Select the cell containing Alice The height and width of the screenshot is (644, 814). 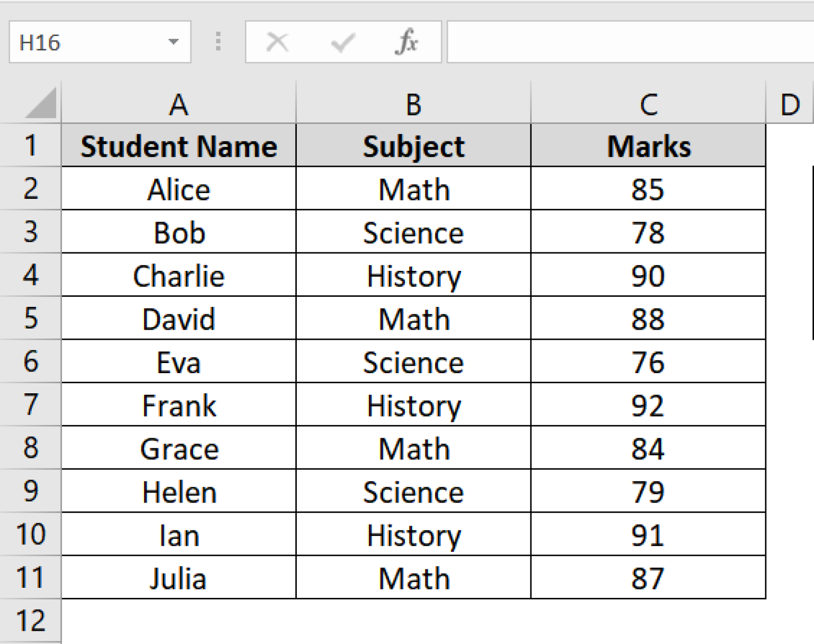(178, 189)
